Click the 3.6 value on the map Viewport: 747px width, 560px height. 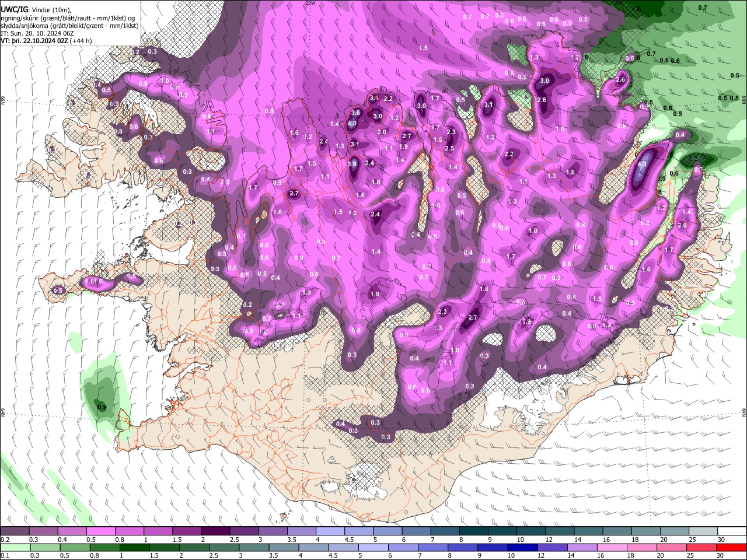click(355, 113)
